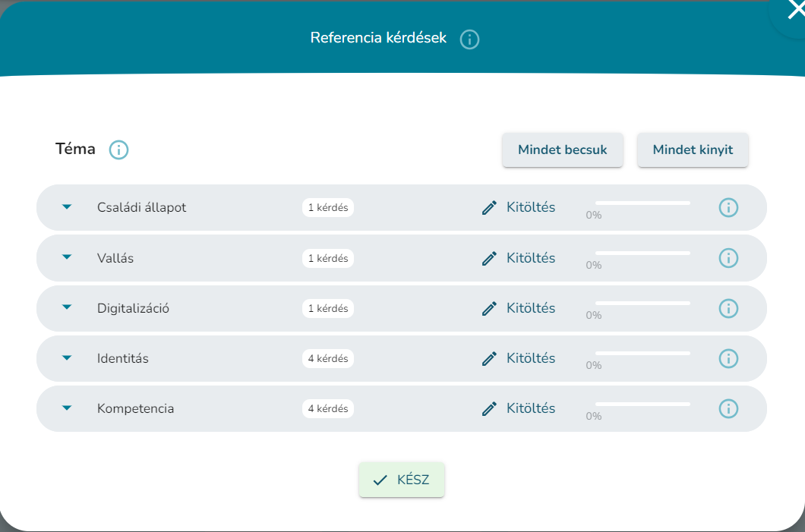This screenshot has width=805, height=532.
Task: Open info icon in Vallás row
Action: [728, 258]
